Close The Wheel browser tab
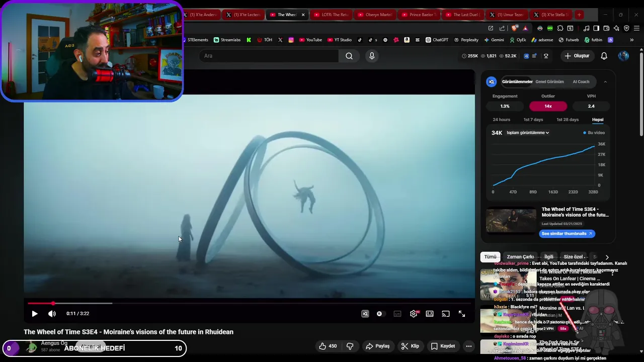The image size is (644, 362). coord(303,15)
